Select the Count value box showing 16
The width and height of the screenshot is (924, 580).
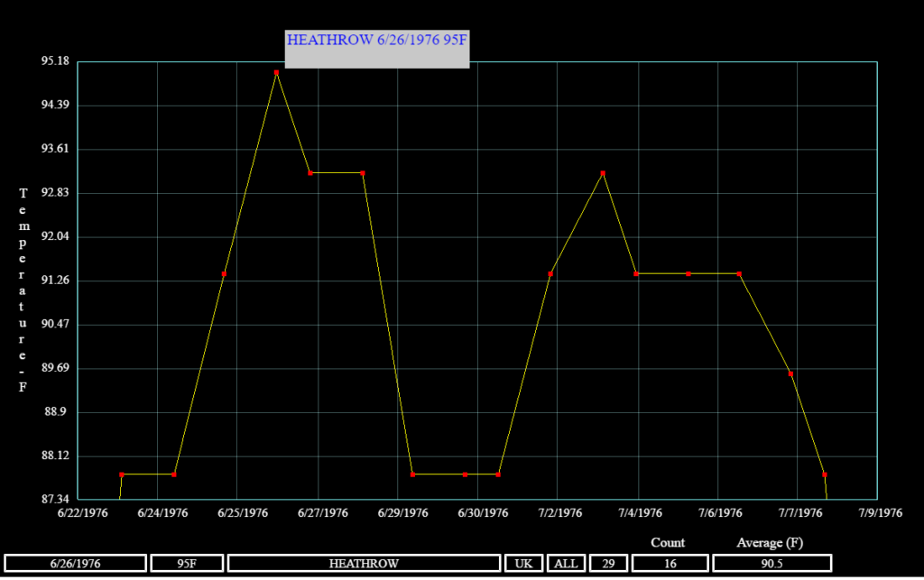point(670,564)
